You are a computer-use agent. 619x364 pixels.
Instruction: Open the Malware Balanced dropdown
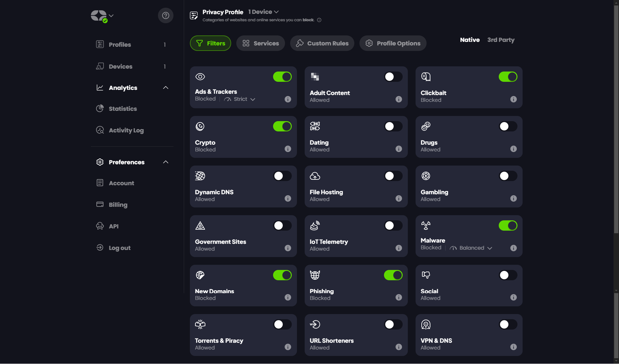click(471, 248)
